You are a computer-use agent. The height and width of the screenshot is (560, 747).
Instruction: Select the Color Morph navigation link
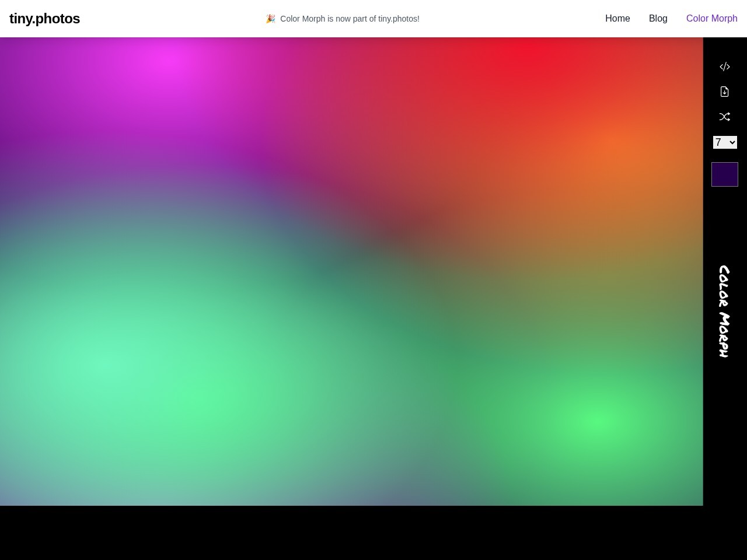click(712, 19)
